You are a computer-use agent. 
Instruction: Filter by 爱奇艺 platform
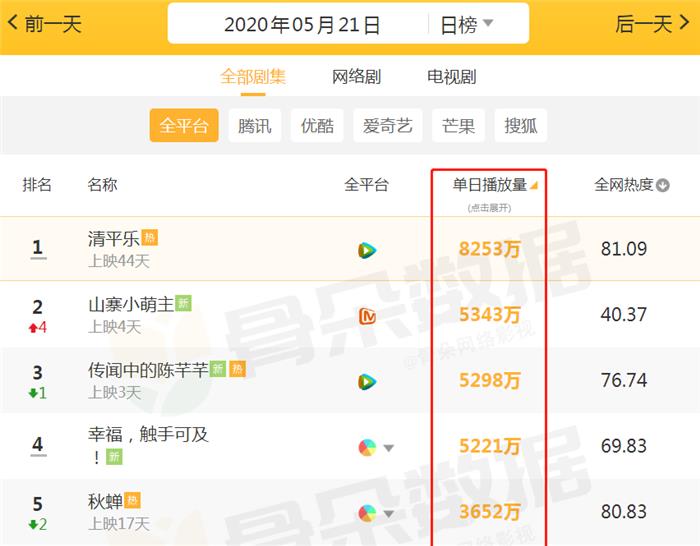[388, 125]
